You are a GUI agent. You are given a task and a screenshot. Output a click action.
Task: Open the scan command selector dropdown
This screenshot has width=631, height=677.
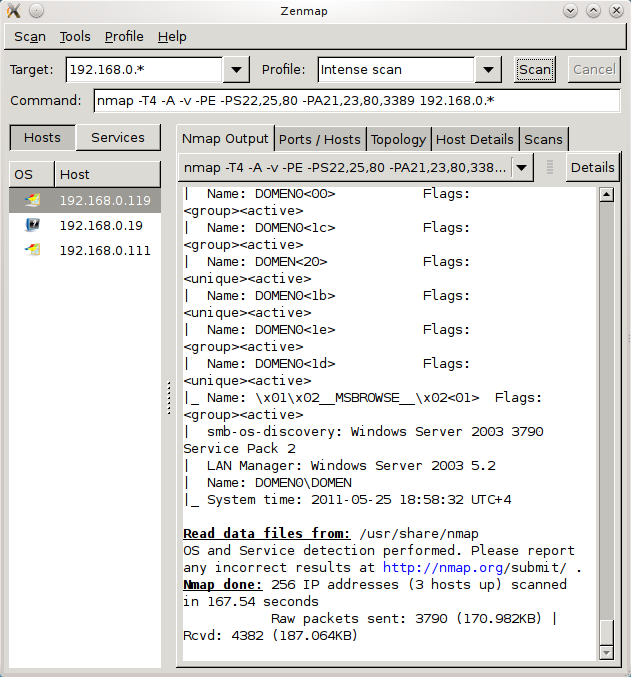point(523,168)
